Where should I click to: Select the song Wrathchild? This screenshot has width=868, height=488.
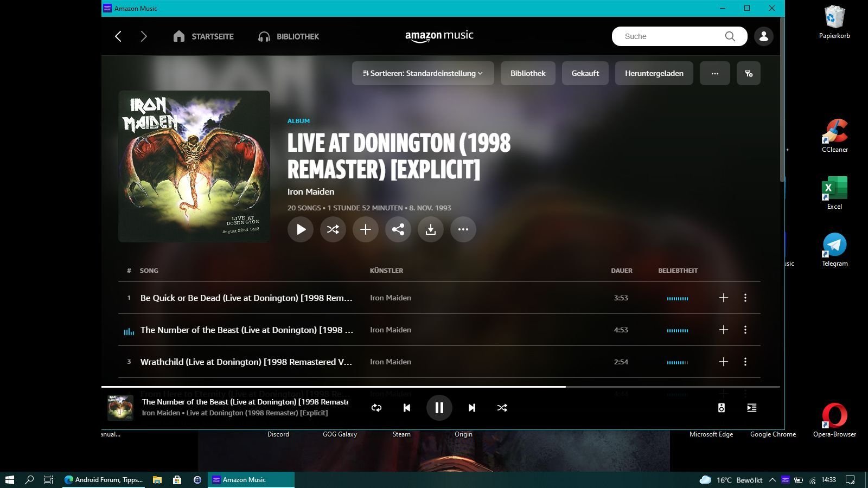point(246,362)
